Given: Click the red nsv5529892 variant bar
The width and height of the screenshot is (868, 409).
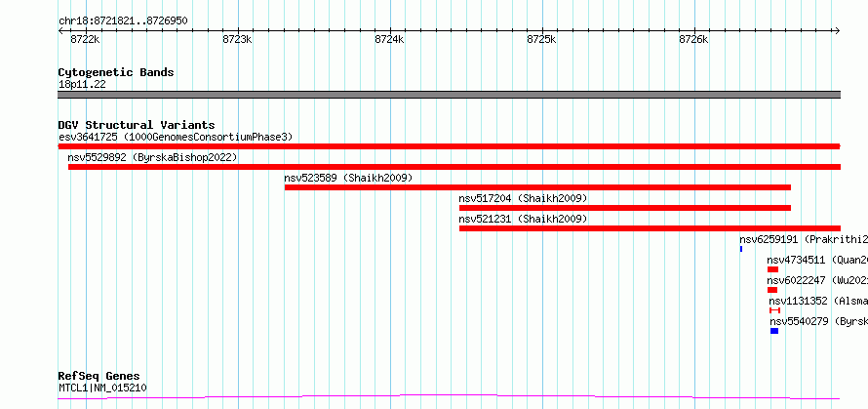Looking at the screenshot, I should click(454, 167).
